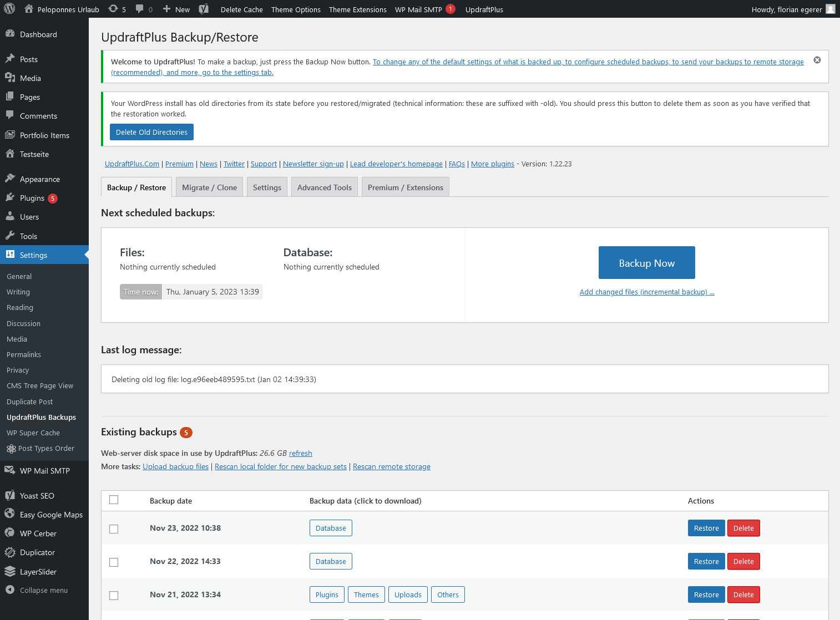This screenshot has height=620, width=840.
Task: Open Users in sidebar
Action: [x=44, y=217]
